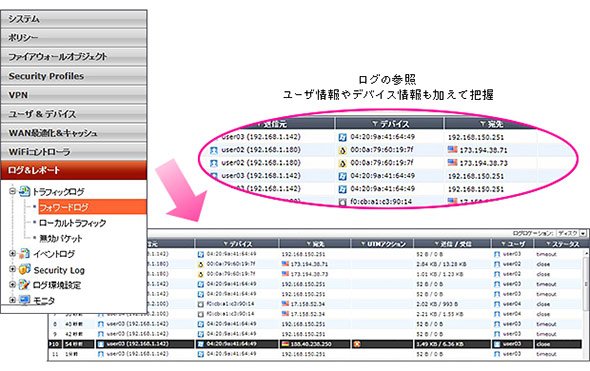Click the 00:0a:79:60:19:7f device in 173.194.38.71 row
The image size is (590, 371).
pyautogui.click(x=231, y=264)
